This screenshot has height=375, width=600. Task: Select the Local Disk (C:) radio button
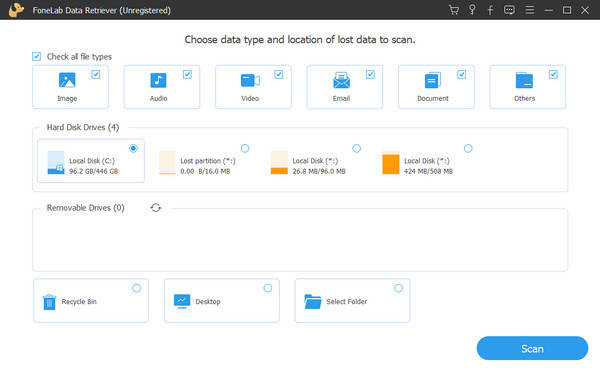[x=133, y=148]
